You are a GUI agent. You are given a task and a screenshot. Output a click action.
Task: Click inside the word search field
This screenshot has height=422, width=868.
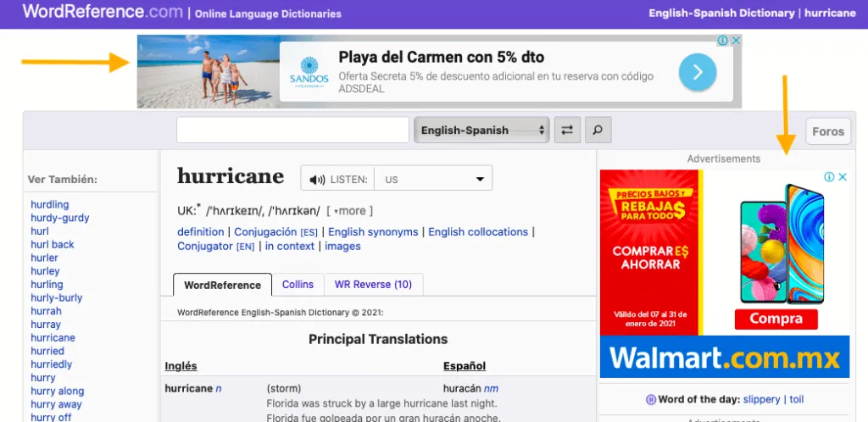[292, 130]
